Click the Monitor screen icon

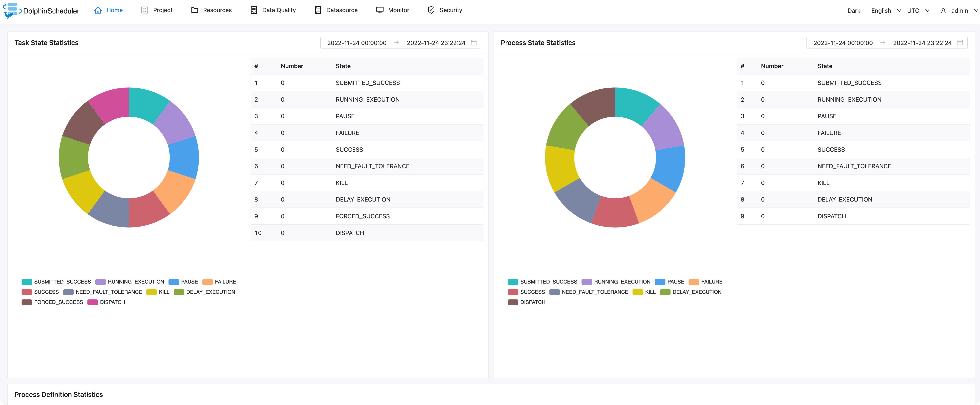379,10
